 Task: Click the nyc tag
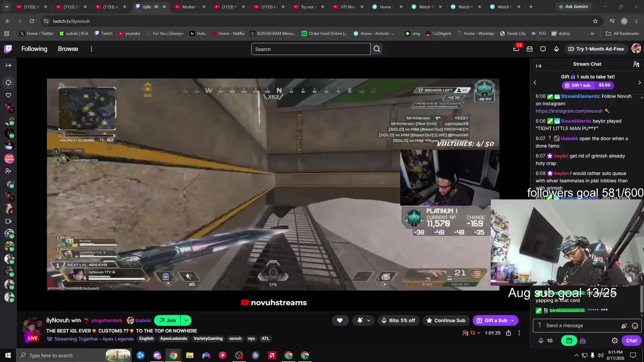pos(252,338)
